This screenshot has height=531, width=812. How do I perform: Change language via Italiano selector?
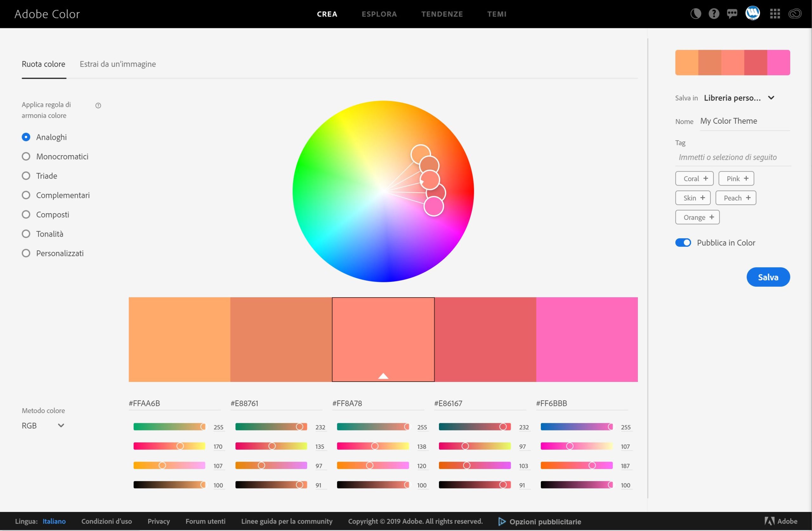[54, 521]
